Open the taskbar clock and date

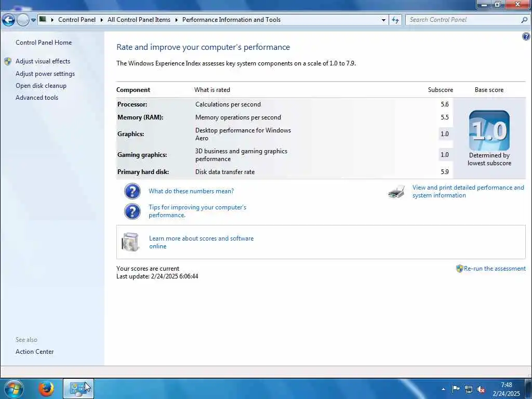click(506, 389)
